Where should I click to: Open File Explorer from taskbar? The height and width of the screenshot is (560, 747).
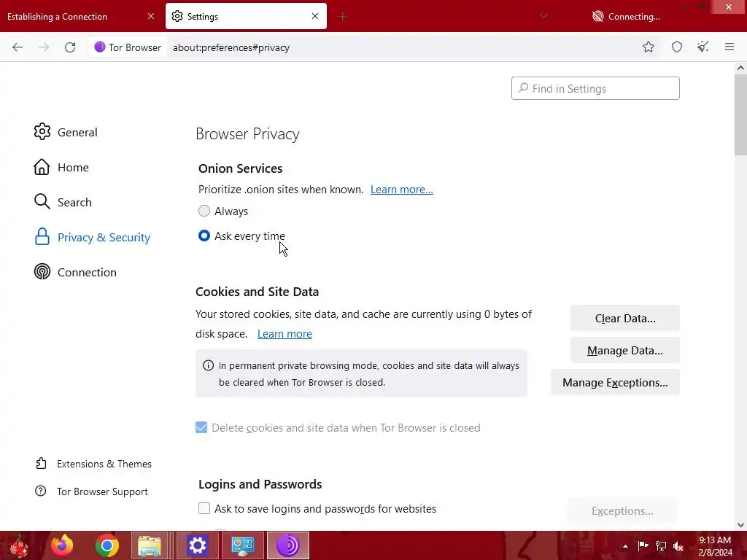click(150, 545)
